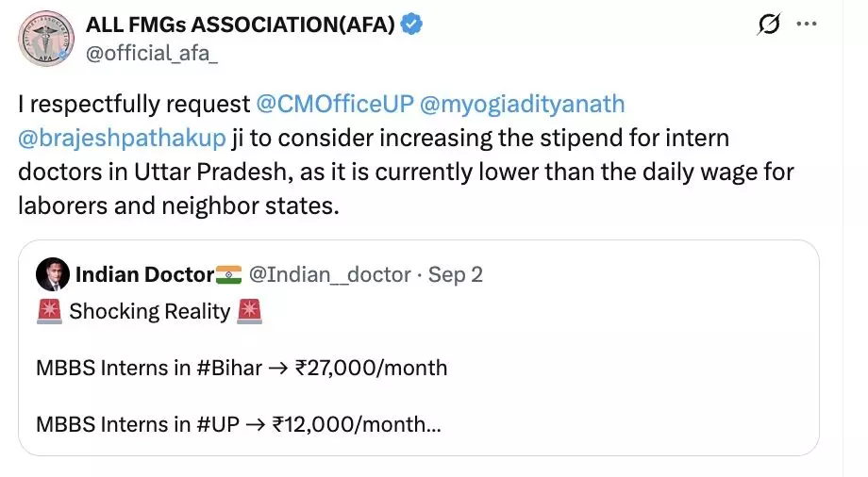Open the @brajeshpathakup mention
The image size is (868, 477).
tap(122, 139)
